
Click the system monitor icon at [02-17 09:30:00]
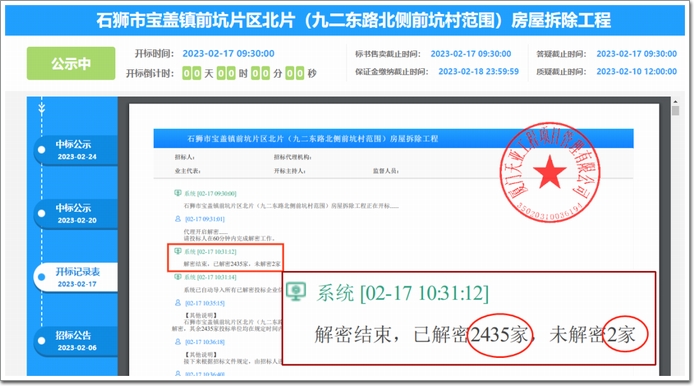[178, 193]
